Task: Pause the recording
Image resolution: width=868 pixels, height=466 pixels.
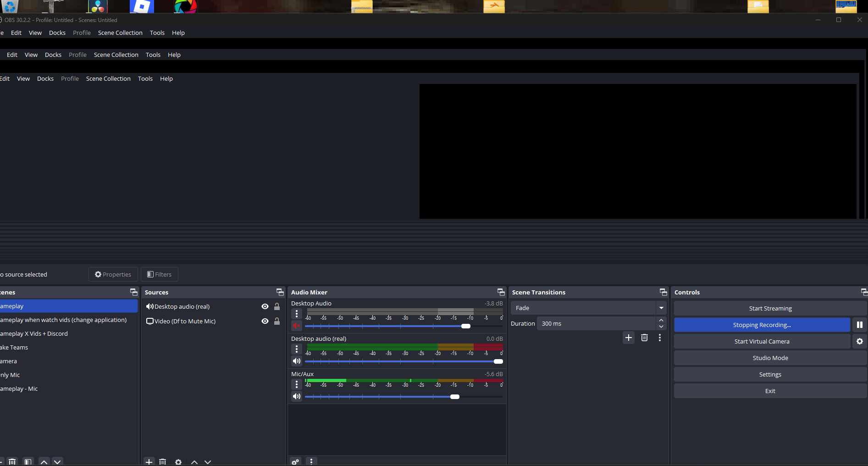Action: [860, 325]
